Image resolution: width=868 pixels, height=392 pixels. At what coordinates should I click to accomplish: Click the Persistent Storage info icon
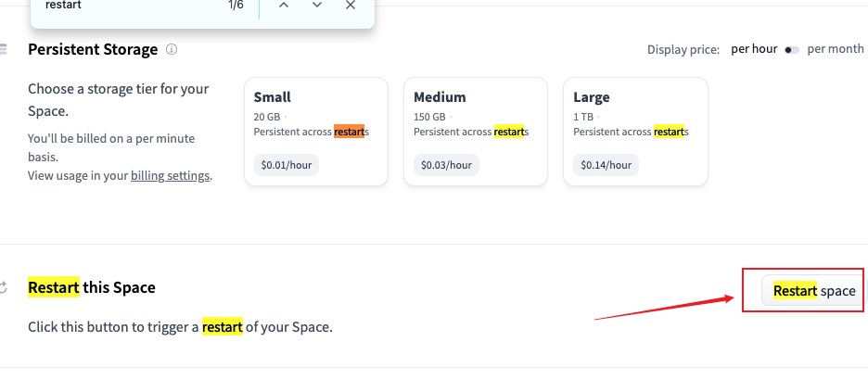pyautogui.click(x=172, y=50)
